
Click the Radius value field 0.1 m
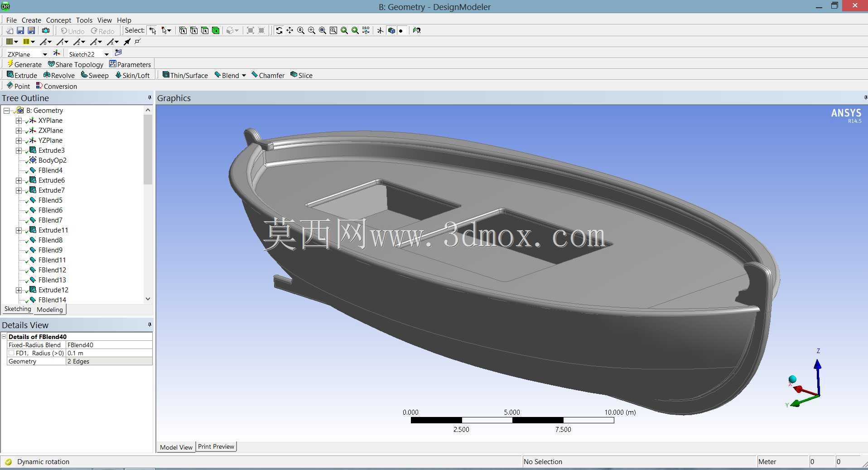tap(109, 353)
